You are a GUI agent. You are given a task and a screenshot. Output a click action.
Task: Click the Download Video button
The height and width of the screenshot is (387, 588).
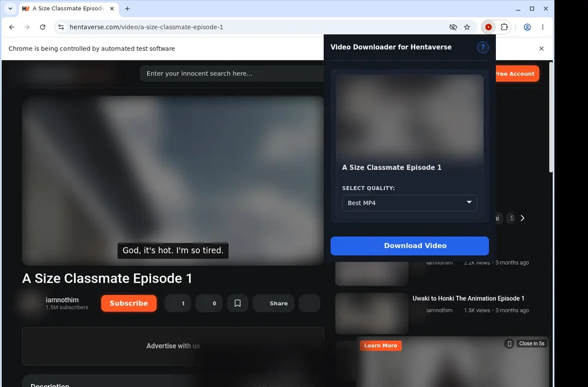click(x=410, y=246)
